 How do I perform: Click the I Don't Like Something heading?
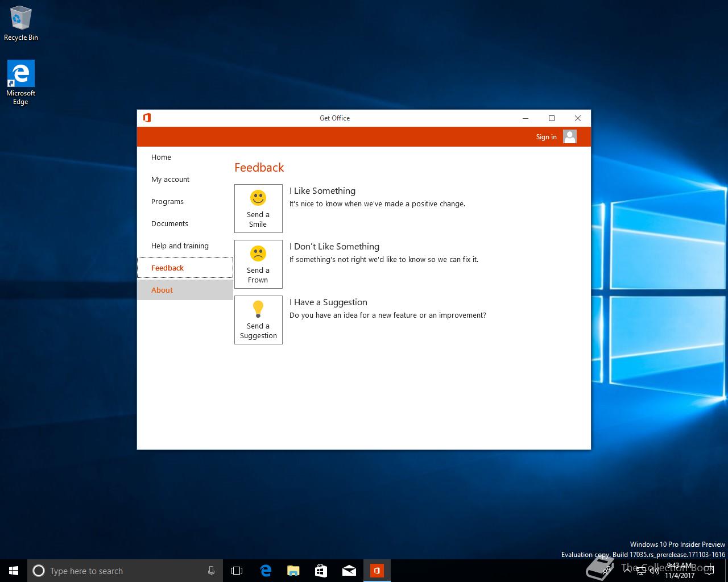click(x=334, y=247)
